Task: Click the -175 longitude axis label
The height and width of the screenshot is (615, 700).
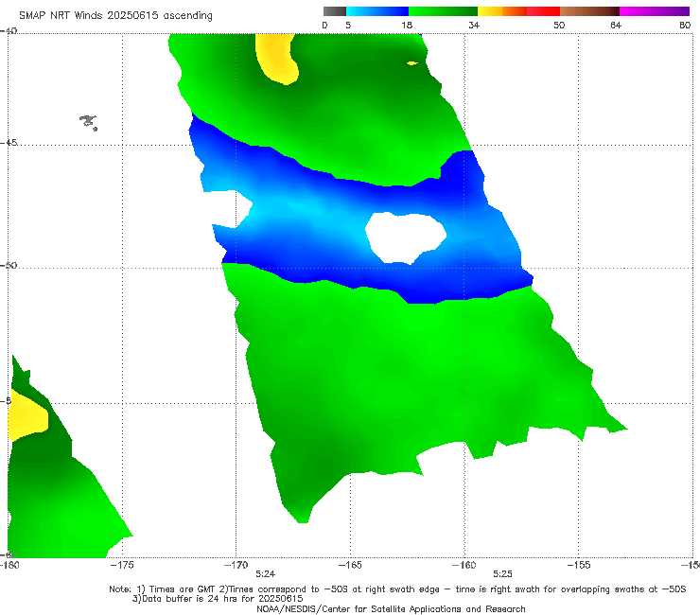Action: (122, 565)
